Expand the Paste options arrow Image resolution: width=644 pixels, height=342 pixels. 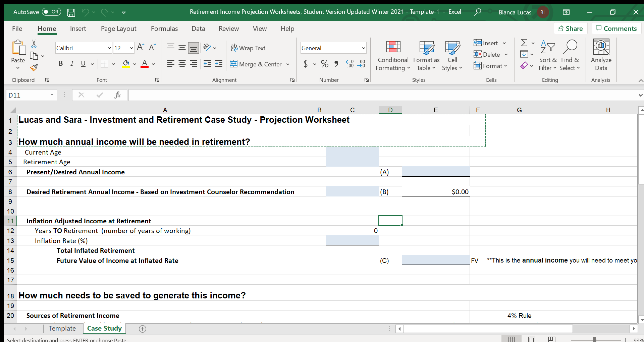click(18, 68)
